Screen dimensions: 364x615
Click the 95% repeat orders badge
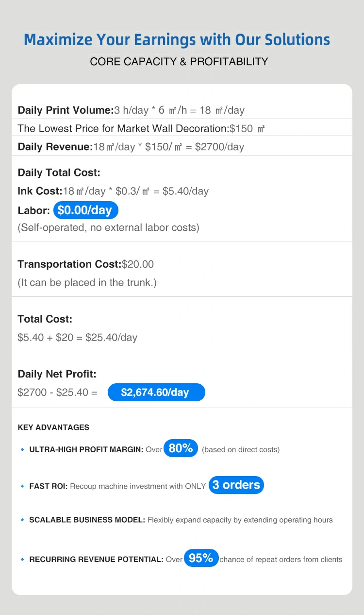[201, 559]
